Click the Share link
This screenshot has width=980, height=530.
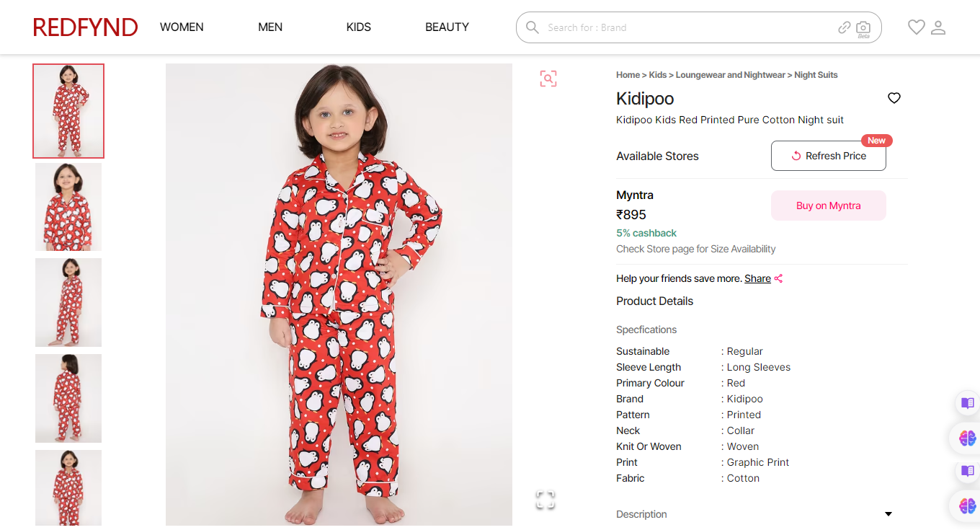[757, 278]
